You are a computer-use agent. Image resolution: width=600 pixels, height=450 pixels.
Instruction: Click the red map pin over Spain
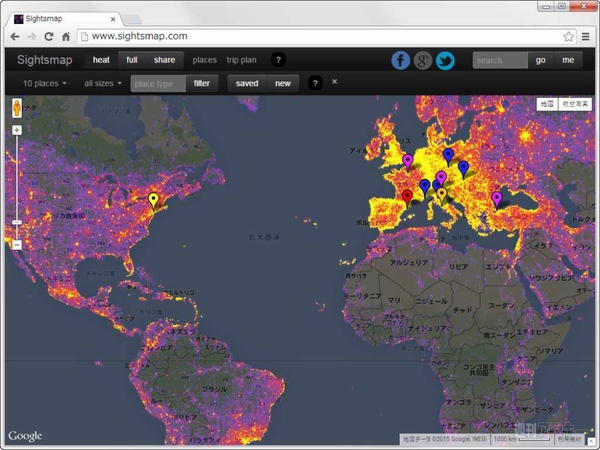[407, 196]
